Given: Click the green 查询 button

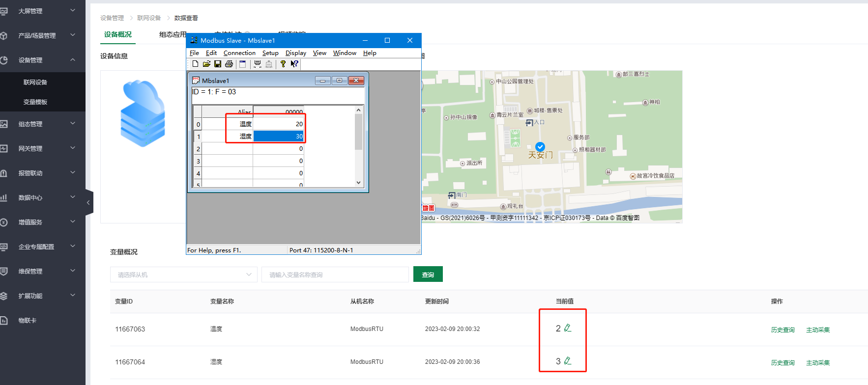Looking at the screenshot, I should [x=428, y=275].
